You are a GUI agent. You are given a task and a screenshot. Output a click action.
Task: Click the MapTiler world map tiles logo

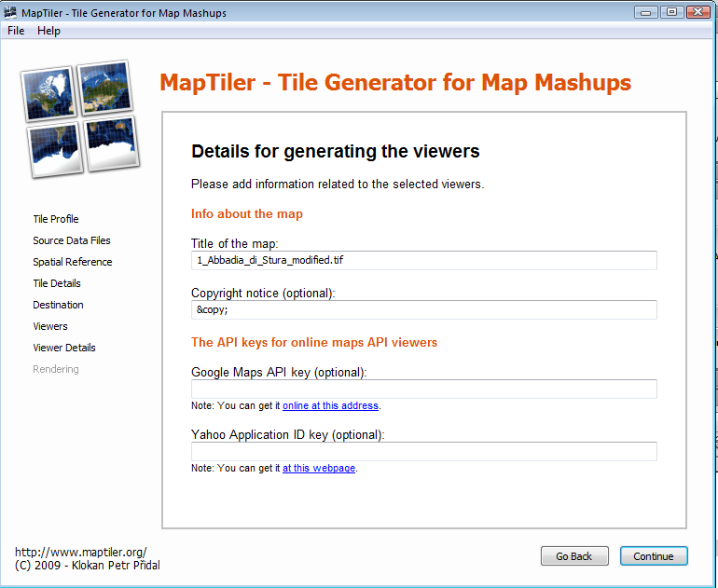pyautogui.click(x=79, y=119)
